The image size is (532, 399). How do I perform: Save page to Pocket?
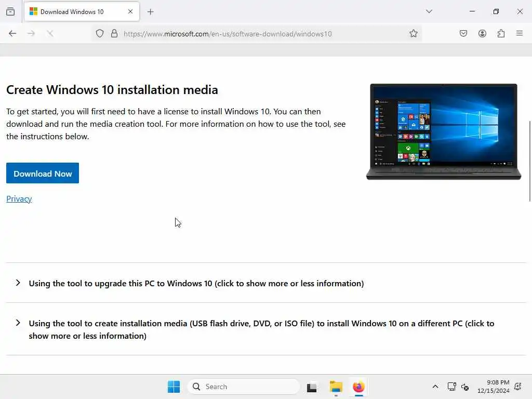point(463,33)
